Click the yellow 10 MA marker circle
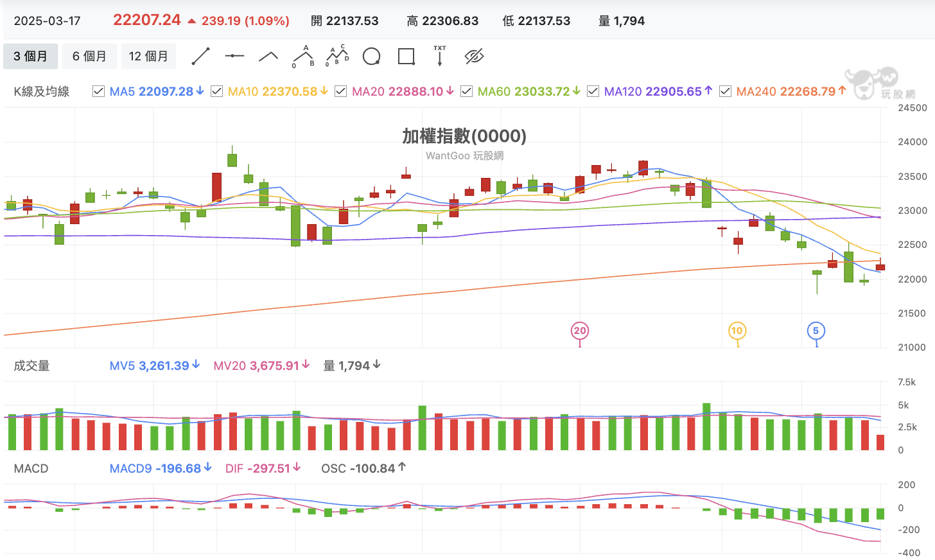This screenshot has height=560, width=935. coord(737,331)
